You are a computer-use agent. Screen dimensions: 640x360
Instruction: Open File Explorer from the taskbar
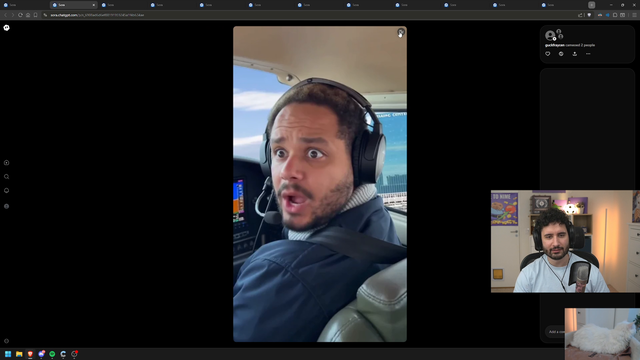19,354
